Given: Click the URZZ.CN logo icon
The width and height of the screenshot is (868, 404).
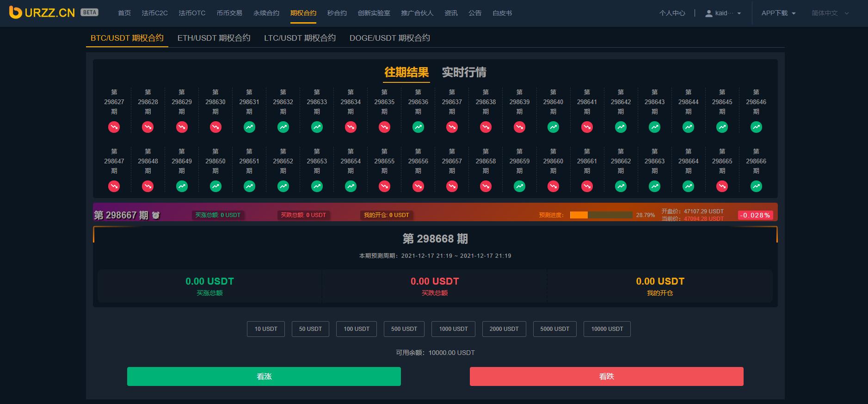Looking at the screenshot, I should (16, 12).
